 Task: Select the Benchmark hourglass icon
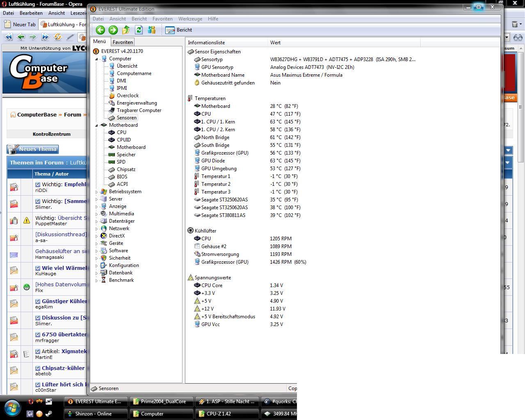click(104, 280)
